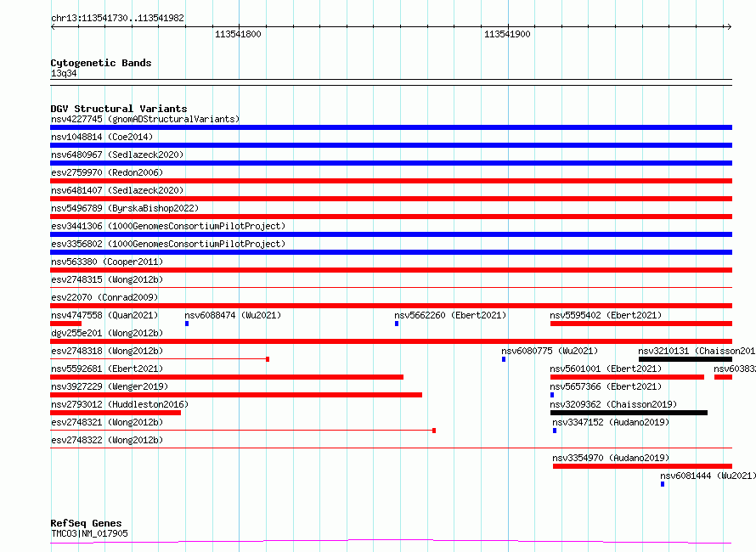Select nsv5601001 (Ebert2021) label

pos(606,369)
